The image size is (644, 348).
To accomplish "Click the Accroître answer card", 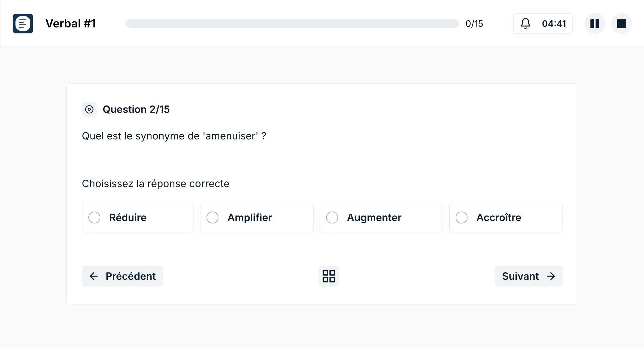I will pyautogui.click(x=506, y=218).
